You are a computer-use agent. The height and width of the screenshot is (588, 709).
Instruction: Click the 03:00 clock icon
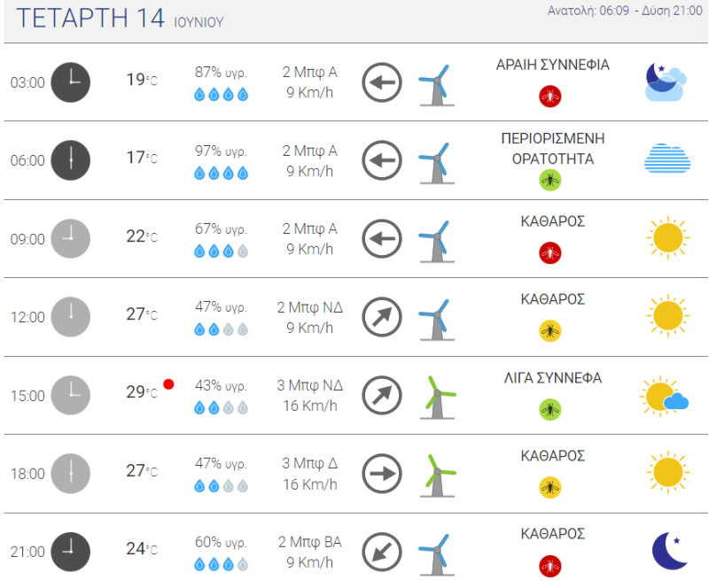point(71,82)
